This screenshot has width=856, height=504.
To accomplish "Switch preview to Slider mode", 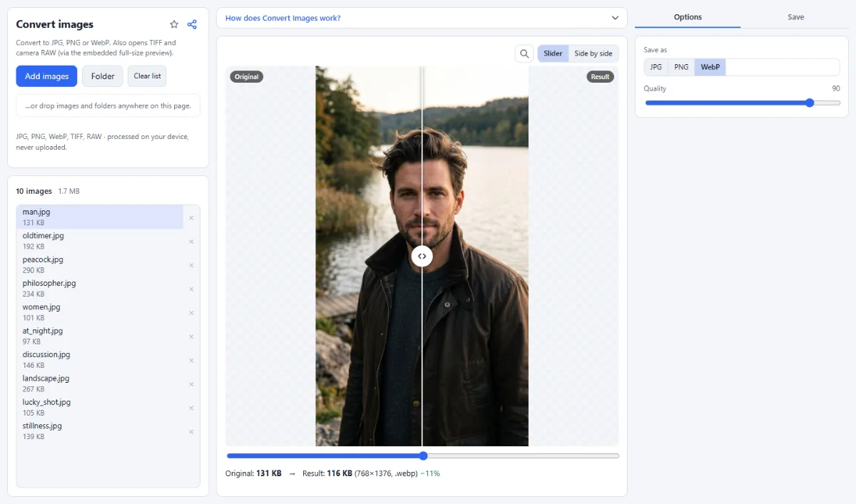I will click(553, 53).
